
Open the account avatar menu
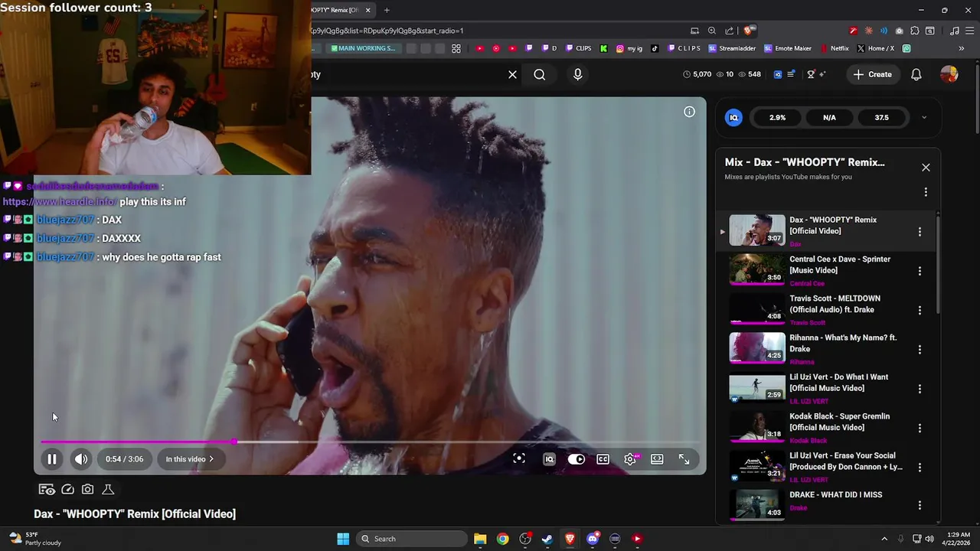click(x=949, y=74)
